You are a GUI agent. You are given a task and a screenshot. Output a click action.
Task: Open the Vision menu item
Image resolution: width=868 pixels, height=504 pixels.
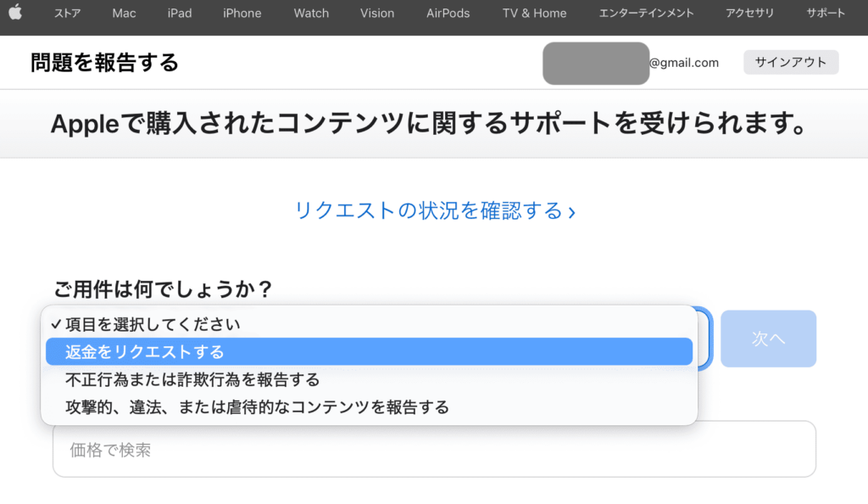(377, 13)
